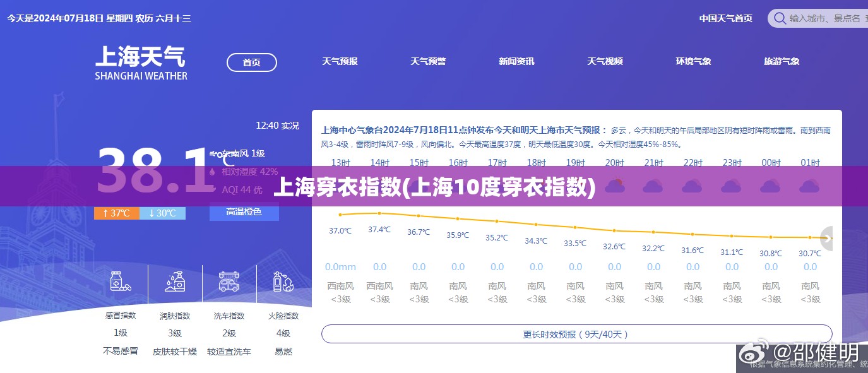Screen dimensions: 868x373
Task: Click the 01时 cloud weather icon
Action: click(x=810, y=186)
